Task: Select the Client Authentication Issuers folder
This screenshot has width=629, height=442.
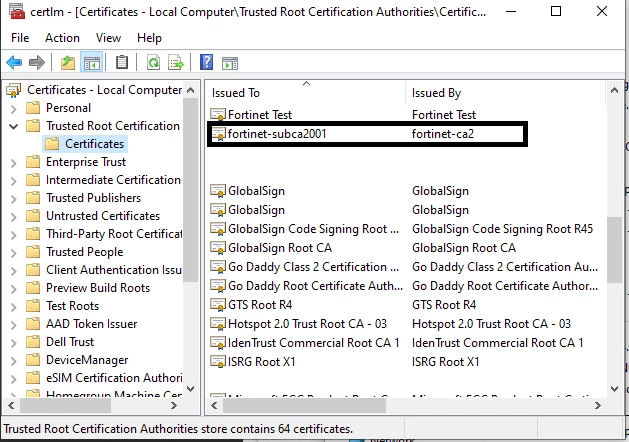Action: coord(114,270)
